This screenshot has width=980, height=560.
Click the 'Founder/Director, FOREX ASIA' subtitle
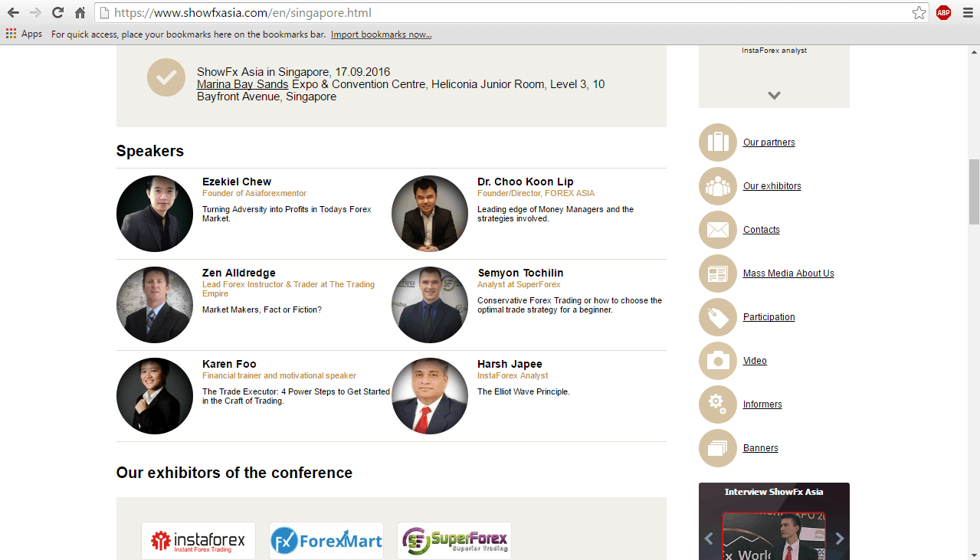(x=536, y=193)
